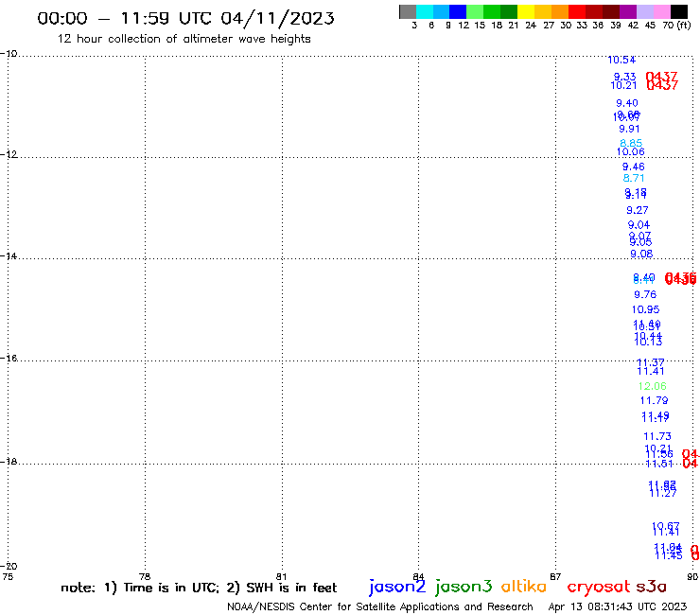Image resolution: width=700 pixels, height=615 pixels.
Task: Click the 9.08 wave height value
Action: (641, 254)
